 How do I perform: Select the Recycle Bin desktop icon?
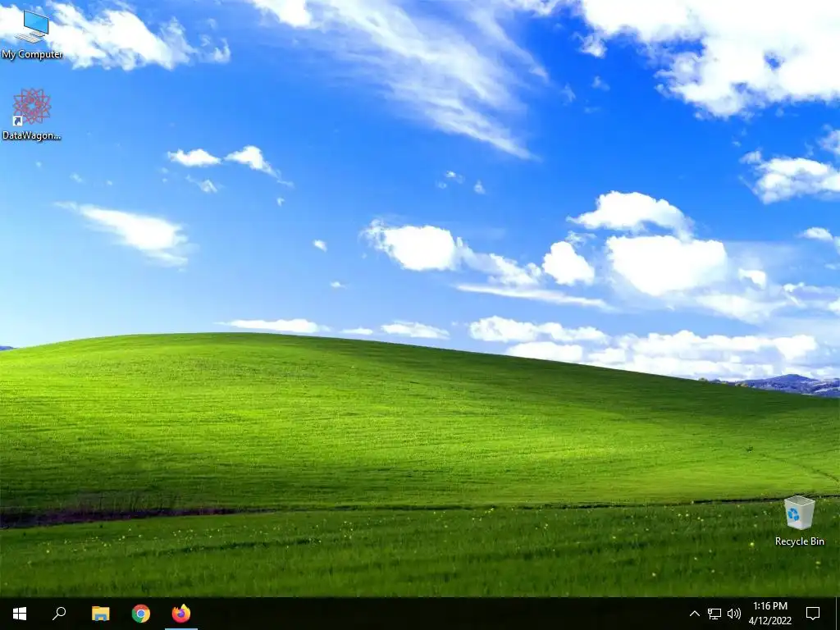point(799,521)
